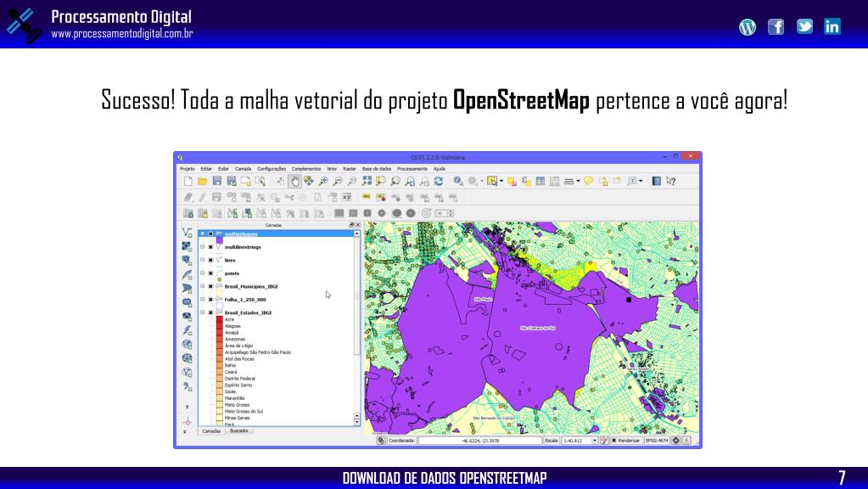This screenshot has height=489, width=868.
Task: Collapse the multilinestrings layer tree node
Action: [203, 247]
